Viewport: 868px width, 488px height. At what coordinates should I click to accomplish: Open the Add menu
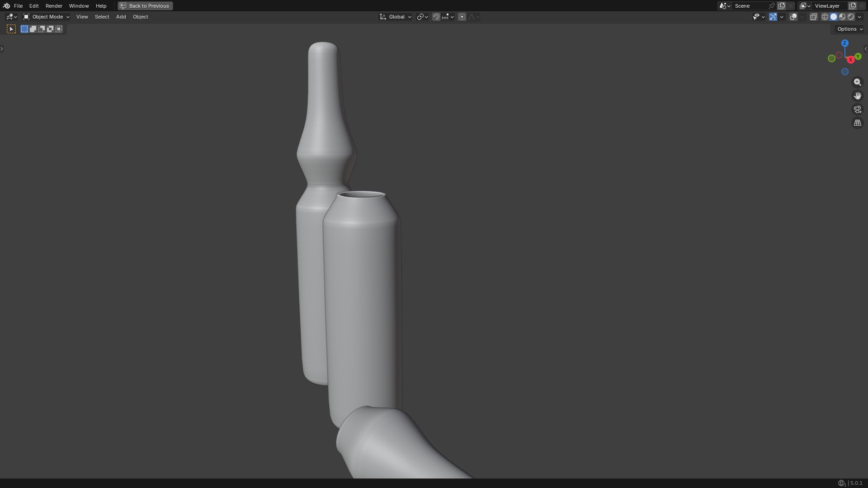(x=121, y=17)
